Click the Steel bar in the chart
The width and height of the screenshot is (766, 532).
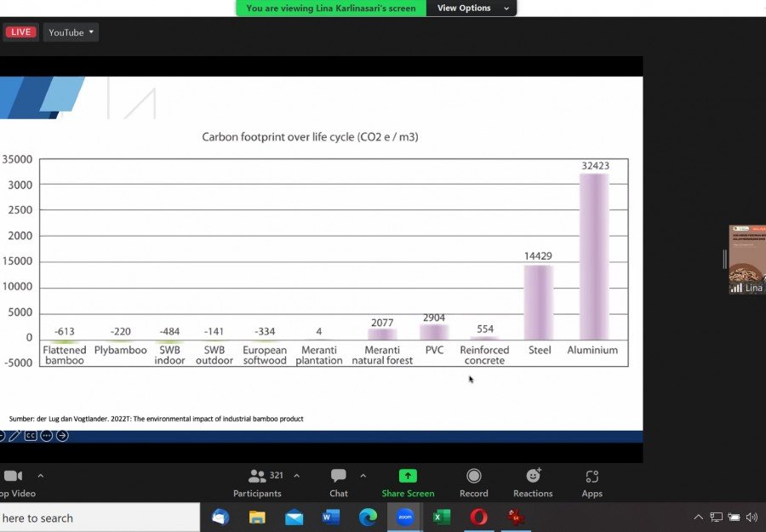[539, 302]
